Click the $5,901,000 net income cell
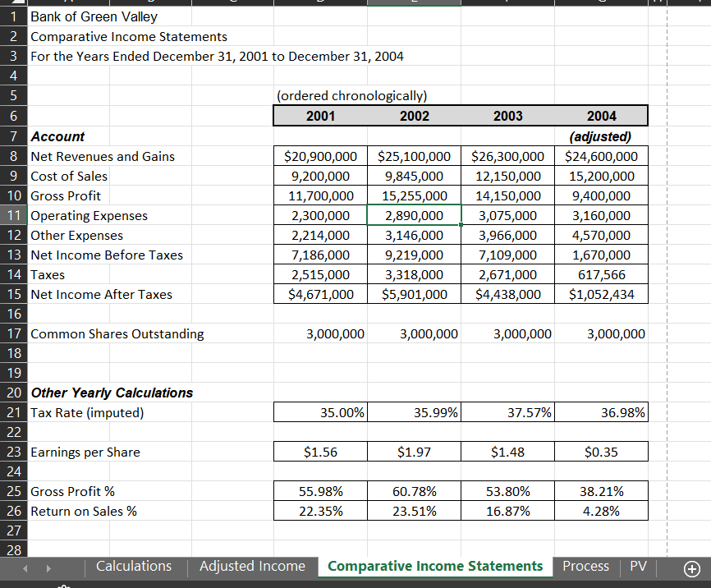The width and height of the screenshot is (711, 588). 414,295
